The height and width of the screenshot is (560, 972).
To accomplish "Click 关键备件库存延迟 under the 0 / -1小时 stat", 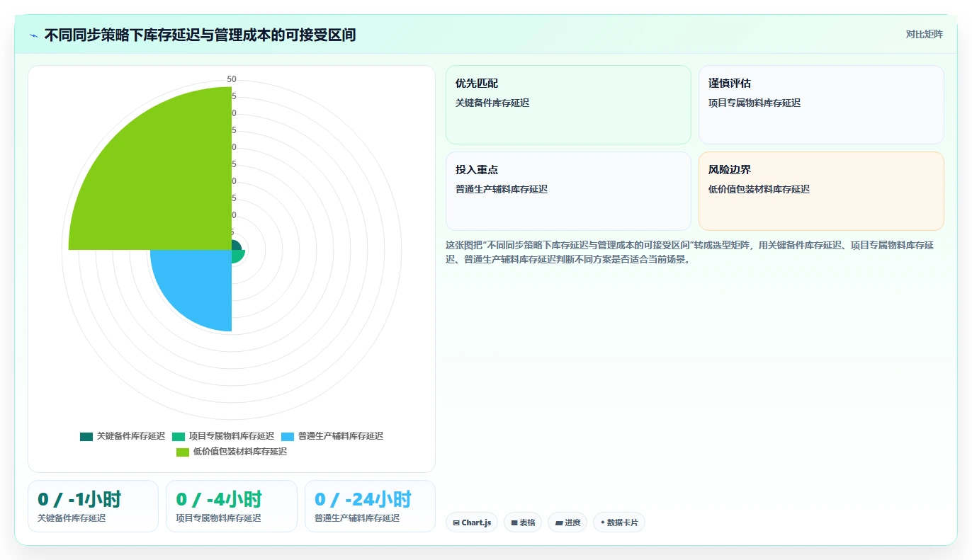I will 72,518.
